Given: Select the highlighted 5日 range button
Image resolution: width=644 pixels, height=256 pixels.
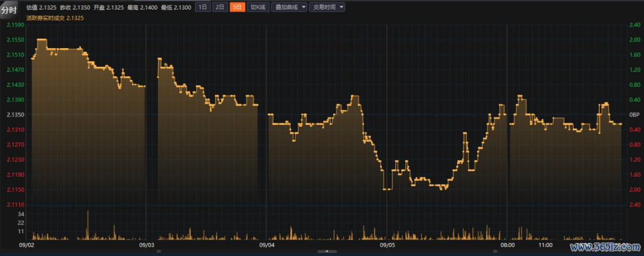Looking at the screenshot, I should 237,7.
